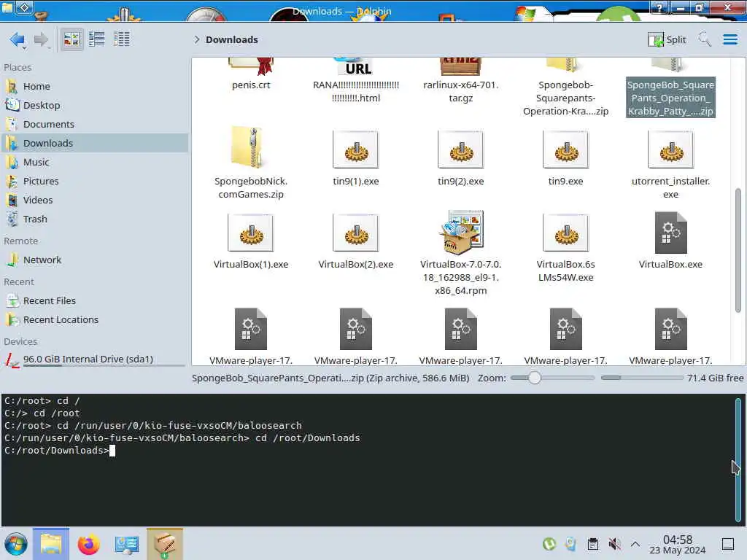Image resolution: width=747 pixels, height=560 pixels.
Task: Click Downloads in the breadcrumb bar
Action: 231,39
